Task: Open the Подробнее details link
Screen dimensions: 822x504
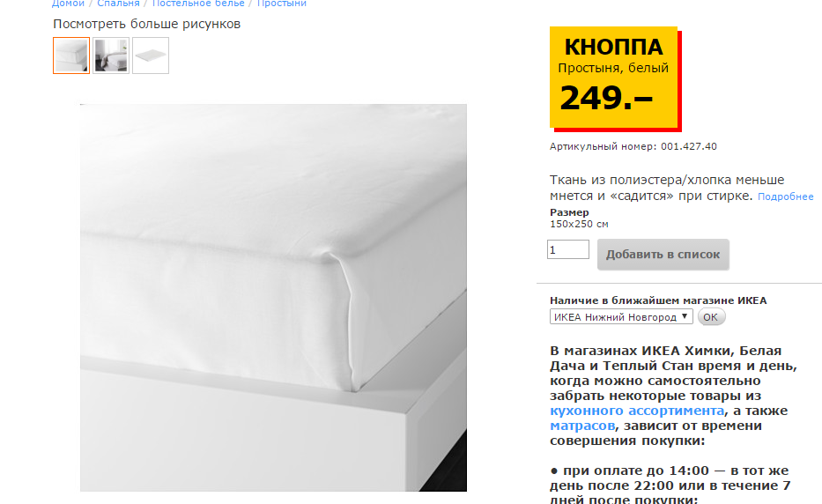Action: click(785, 196)
